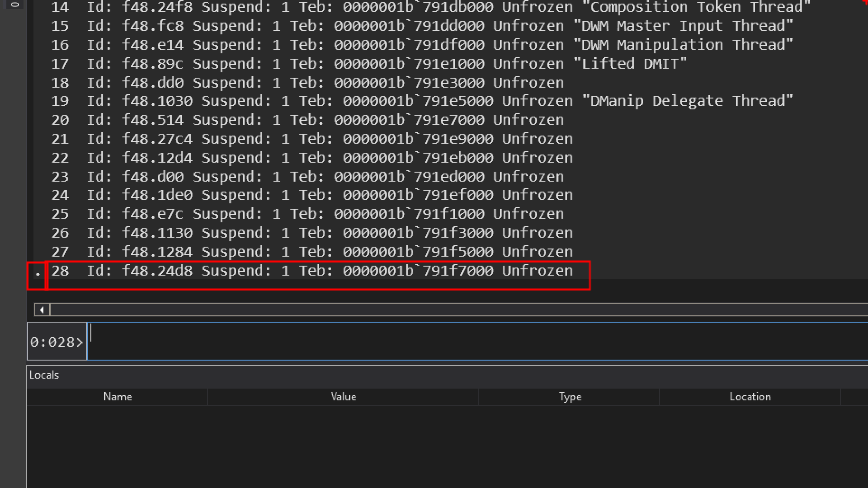Click the Locals panel title
868x488 pixels.
point(44,375)
